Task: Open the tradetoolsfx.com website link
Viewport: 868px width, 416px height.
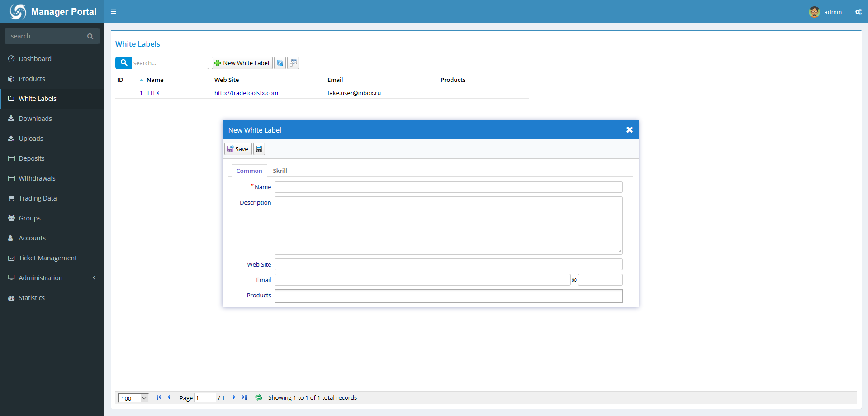Action: point(246,93)
